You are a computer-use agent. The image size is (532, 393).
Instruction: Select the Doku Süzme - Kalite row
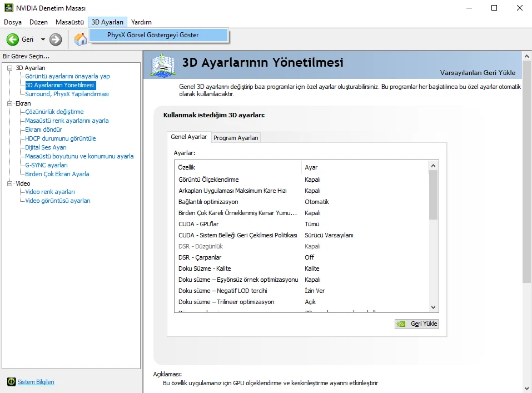coord(302,268)
